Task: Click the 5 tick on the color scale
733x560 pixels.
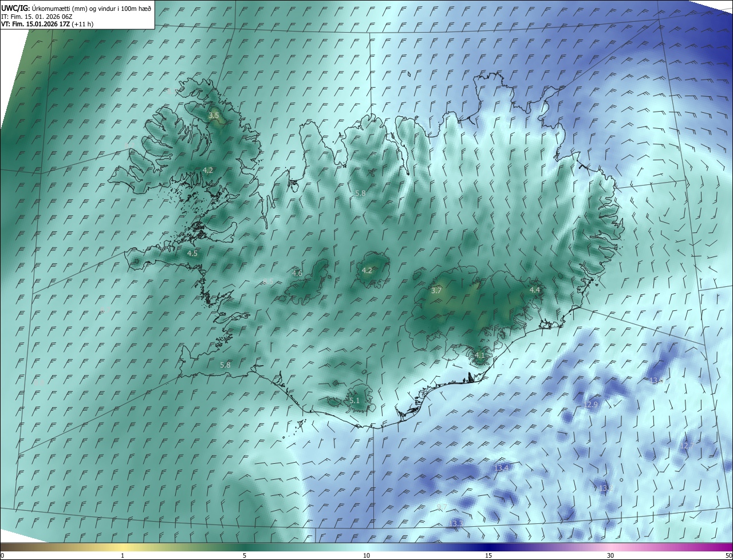Action: tap(245, 556)
